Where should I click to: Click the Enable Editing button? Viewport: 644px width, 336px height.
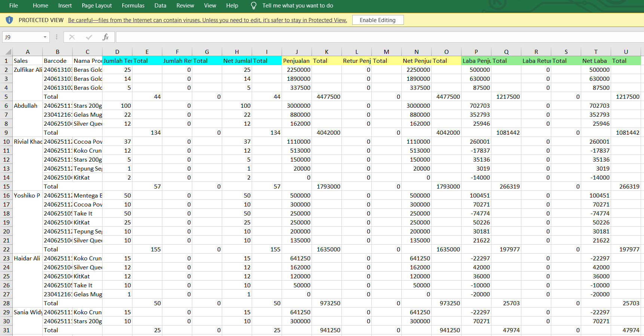pos(377,20)
